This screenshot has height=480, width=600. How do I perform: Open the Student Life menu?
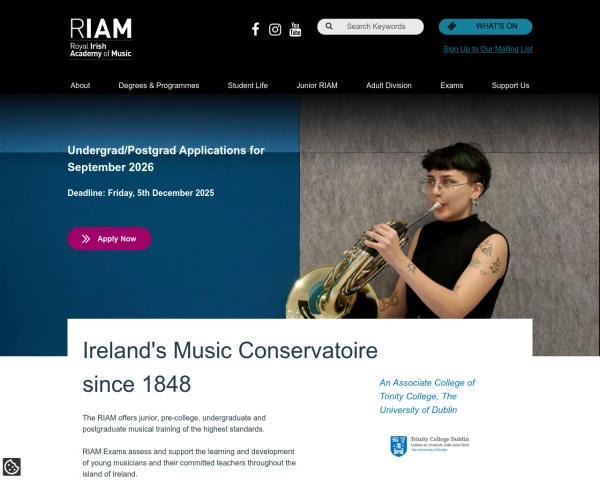tap(248, 85)
